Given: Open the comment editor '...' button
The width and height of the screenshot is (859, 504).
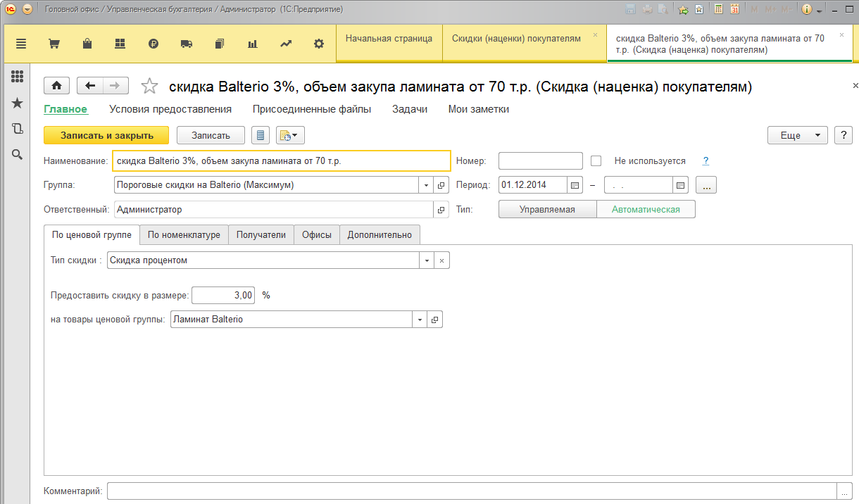Looking at the screenshot, I should [844, 491].
